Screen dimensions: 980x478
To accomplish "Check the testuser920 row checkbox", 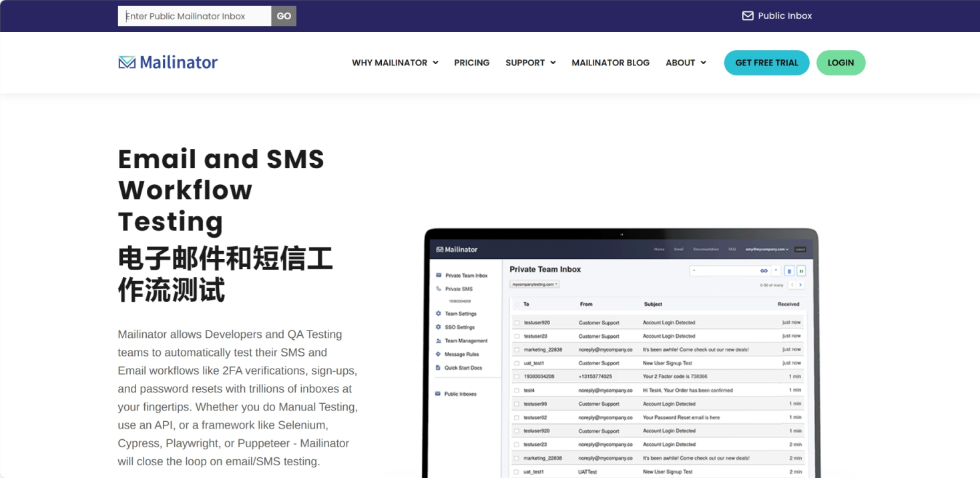I will 517,322.
